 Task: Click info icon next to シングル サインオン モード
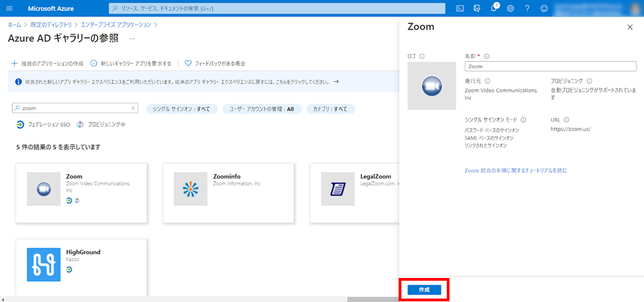pos(523,120)
